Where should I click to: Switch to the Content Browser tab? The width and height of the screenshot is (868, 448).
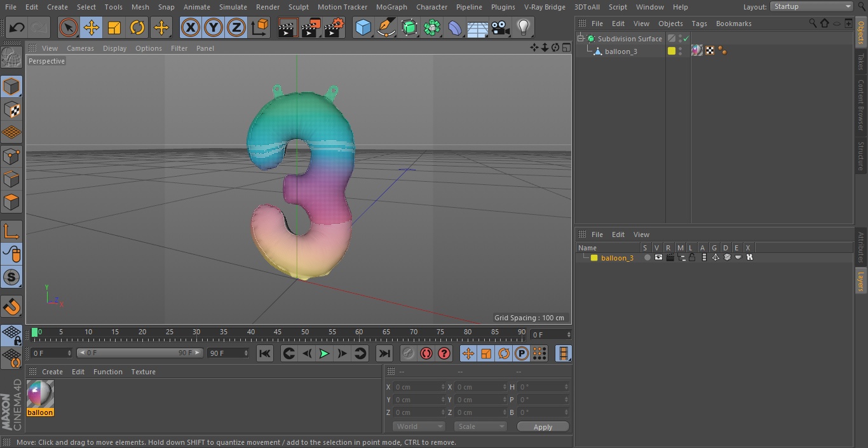point(861,105)
